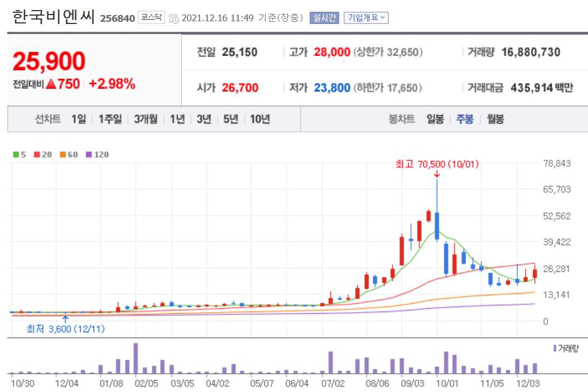Viewport: 588px width, 392px height.
Task: Click the blue arrow marker above 최저 3,600
Action: [66, 317]
